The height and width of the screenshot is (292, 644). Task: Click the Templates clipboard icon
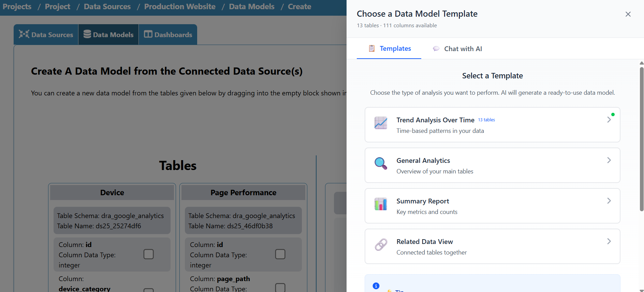[372, 48]
